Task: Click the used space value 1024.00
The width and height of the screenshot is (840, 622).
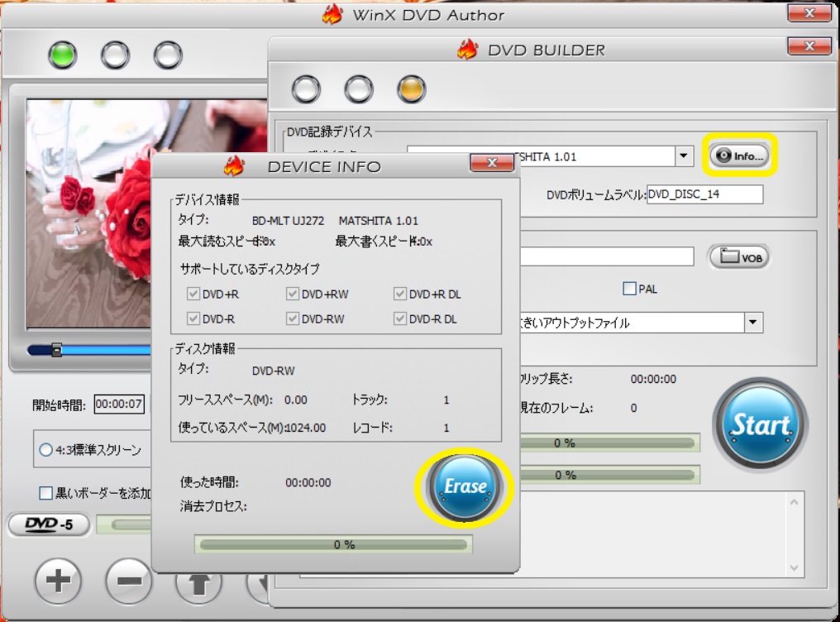Action: (x=305, y=428)
